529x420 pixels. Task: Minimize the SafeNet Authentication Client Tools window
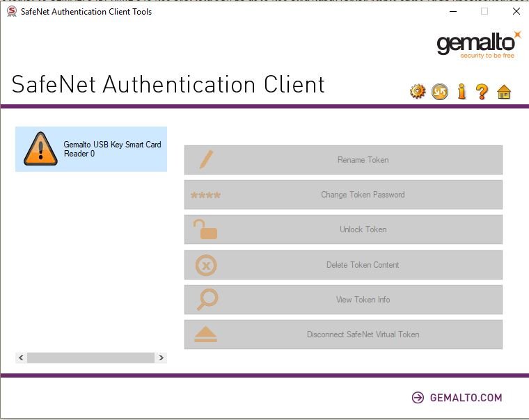point(453,11)
